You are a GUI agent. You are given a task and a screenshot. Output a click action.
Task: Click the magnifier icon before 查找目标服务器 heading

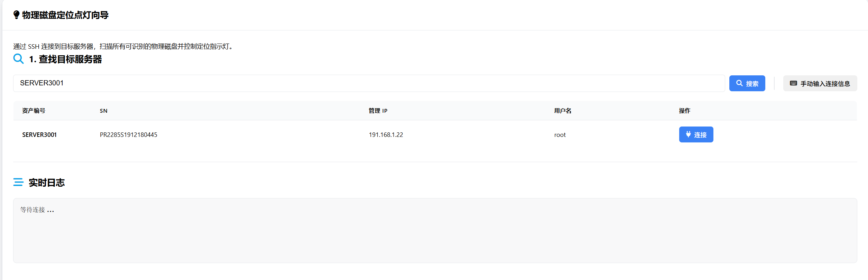[x=18, y=59]
